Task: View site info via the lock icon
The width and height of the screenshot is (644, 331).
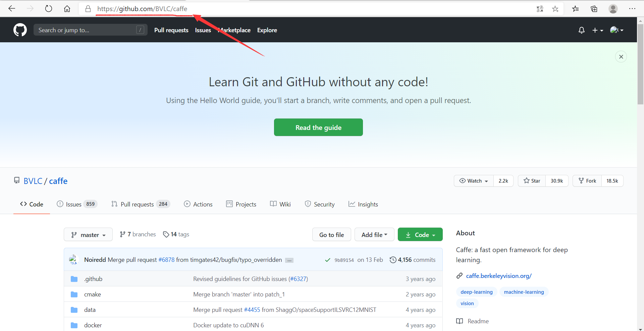Action: pos(88,9)
